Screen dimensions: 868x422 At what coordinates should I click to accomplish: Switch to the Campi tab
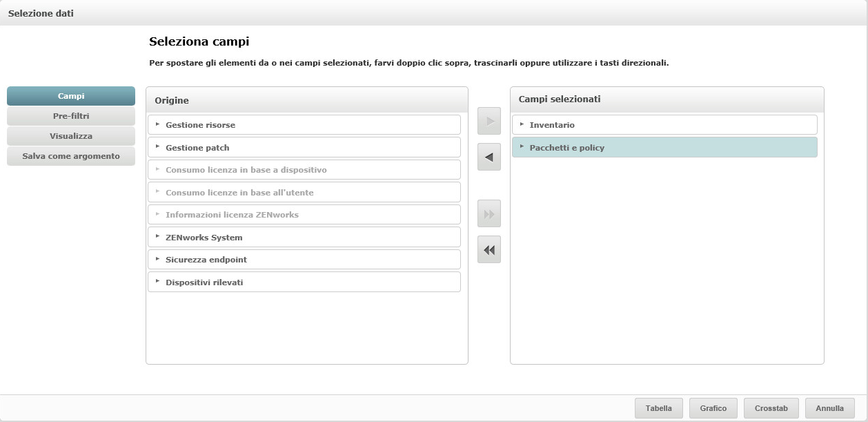tap(71, 96)
